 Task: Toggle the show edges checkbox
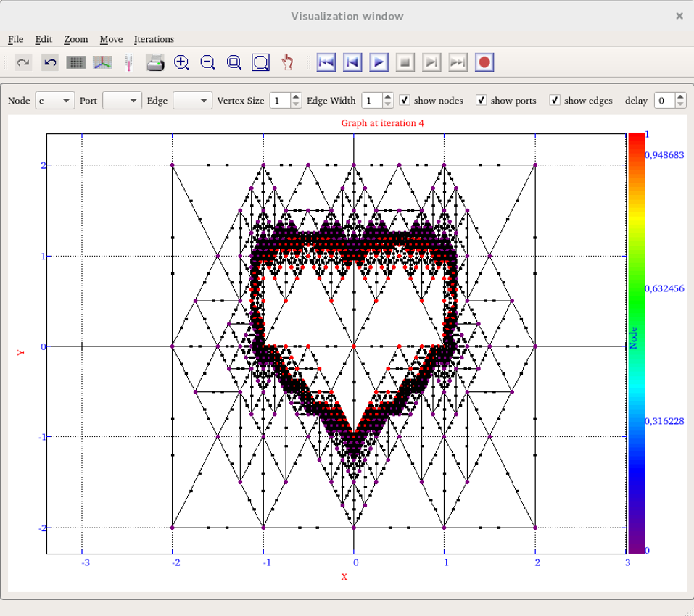click(555, 100)
